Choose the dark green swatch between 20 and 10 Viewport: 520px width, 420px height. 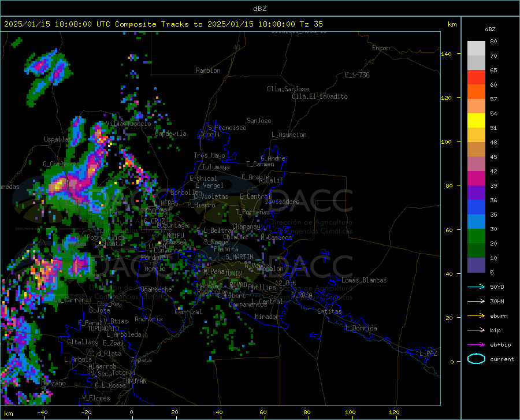tap(476, 251)
